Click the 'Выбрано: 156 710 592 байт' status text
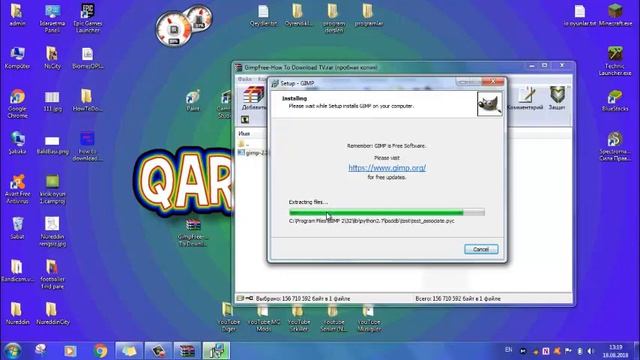This screenshot has height=360, width=640. (x=302, y=299)
